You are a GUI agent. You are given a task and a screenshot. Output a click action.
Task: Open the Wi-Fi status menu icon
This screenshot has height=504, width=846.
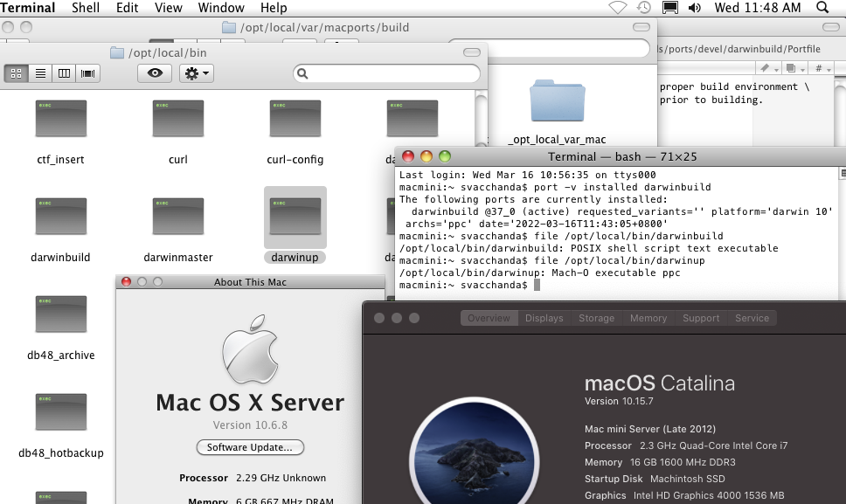pos(618,8)
